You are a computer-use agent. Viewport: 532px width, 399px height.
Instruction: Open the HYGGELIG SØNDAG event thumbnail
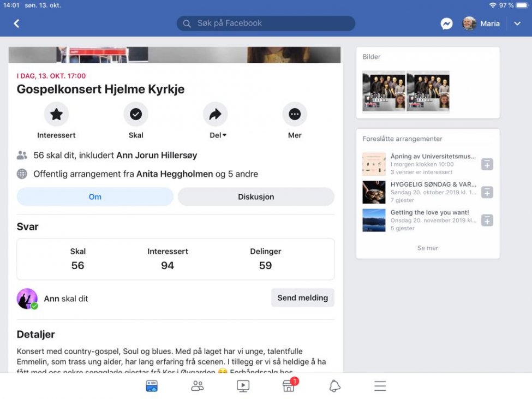click(x=374, y=192)
